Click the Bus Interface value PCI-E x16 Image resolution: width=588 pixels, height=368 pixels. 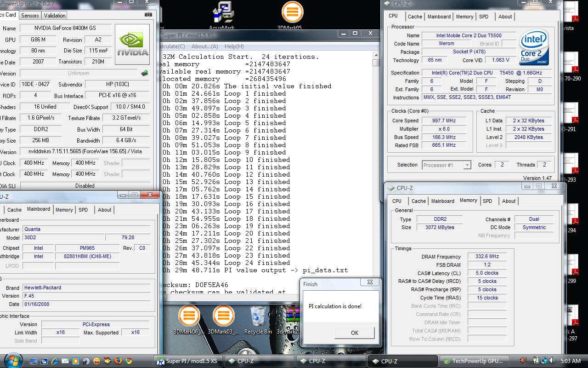pyautogui.click(x=118, y=96)
